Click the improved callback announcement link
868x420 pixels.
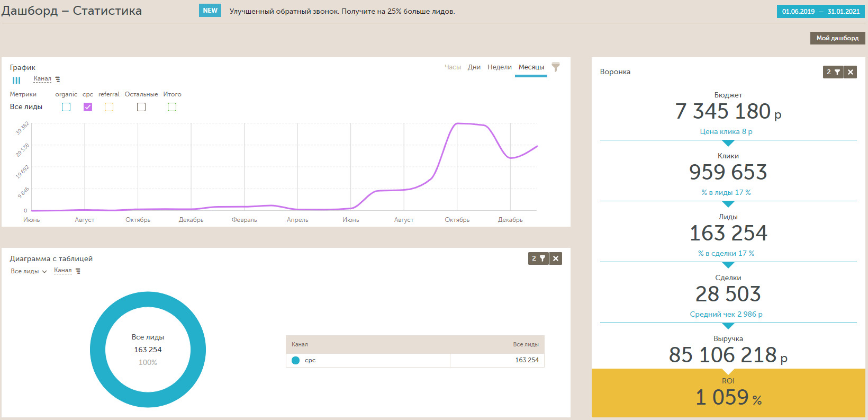pyautogui.click(x=342, y=11)
